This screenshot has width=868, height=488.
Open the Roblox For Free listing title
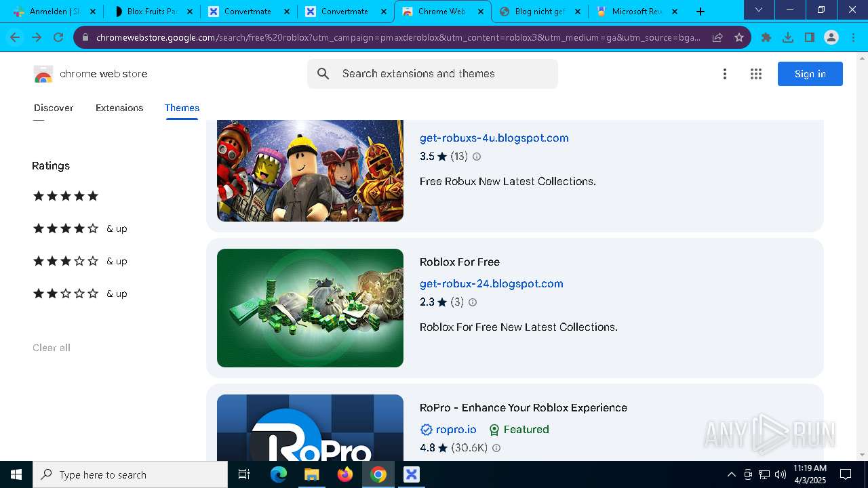460,262
